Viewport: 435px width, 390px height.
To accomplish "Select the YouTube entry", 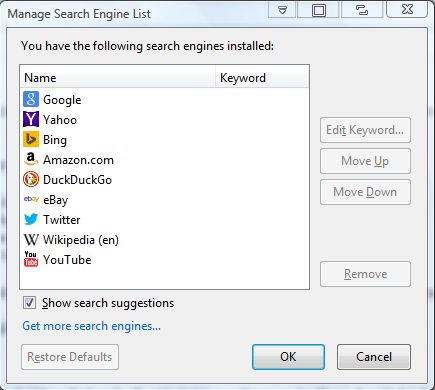I will [164, 260].
